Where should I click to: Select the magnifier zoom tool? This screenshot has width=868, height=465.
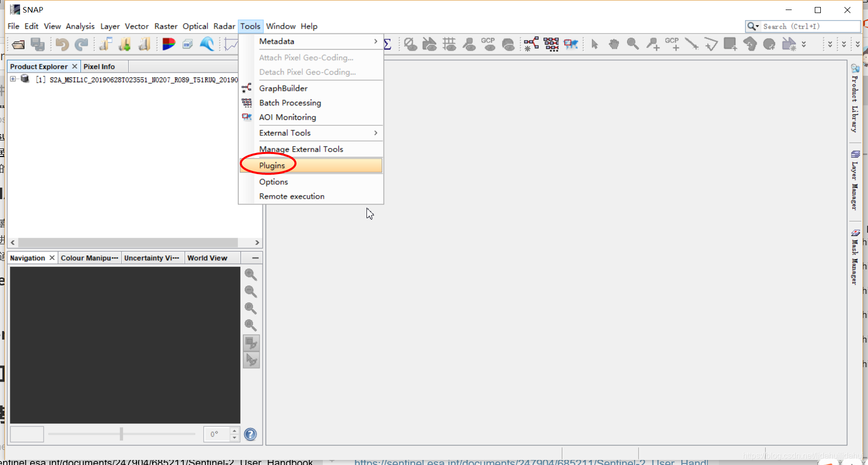[x=633, y=44]
